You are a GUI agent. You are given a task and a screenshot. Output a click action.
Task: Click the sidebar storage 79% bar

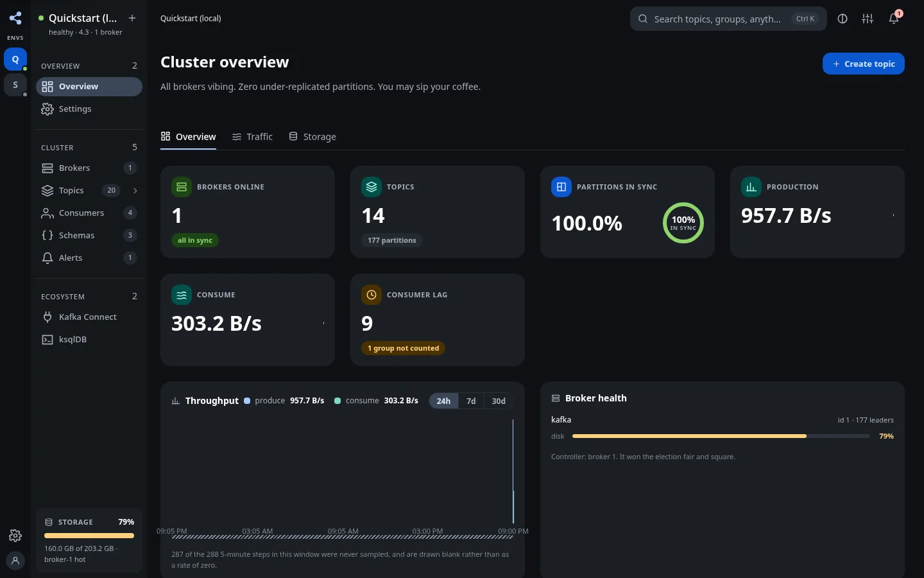tap(89, 536)
